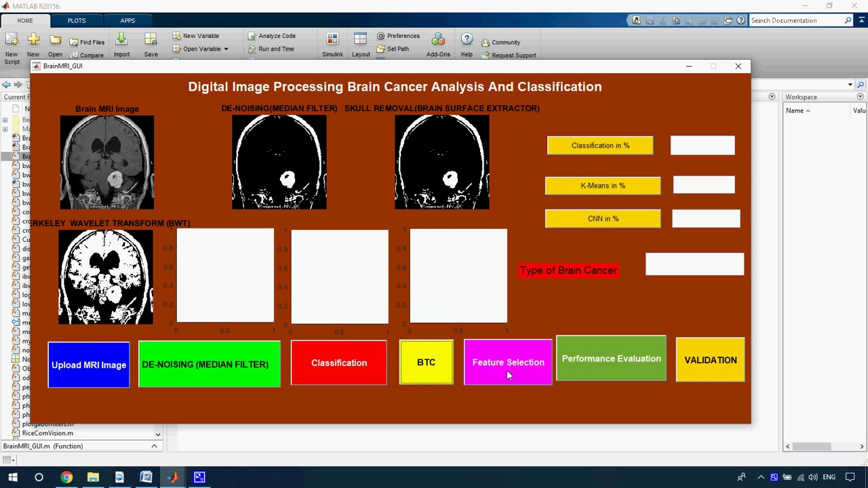Click the Workspace horizontal scrollbar

click(x=812, y=446)
